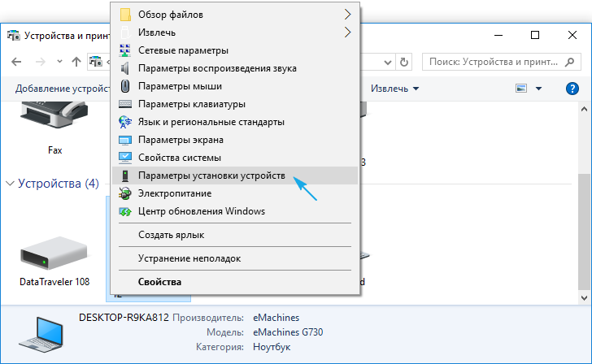
Task: Open Свойства from the context menu
Action: [x=159, y=282]
